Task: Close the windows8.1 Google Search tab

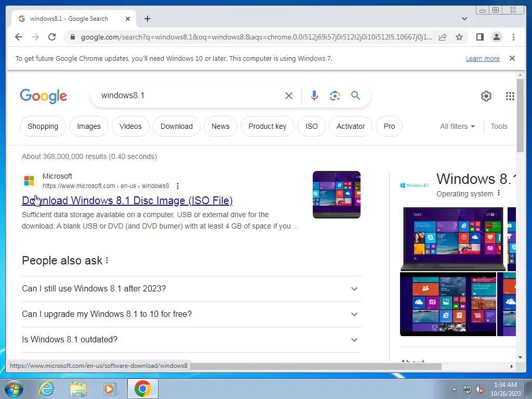Action: coord(128,19)
